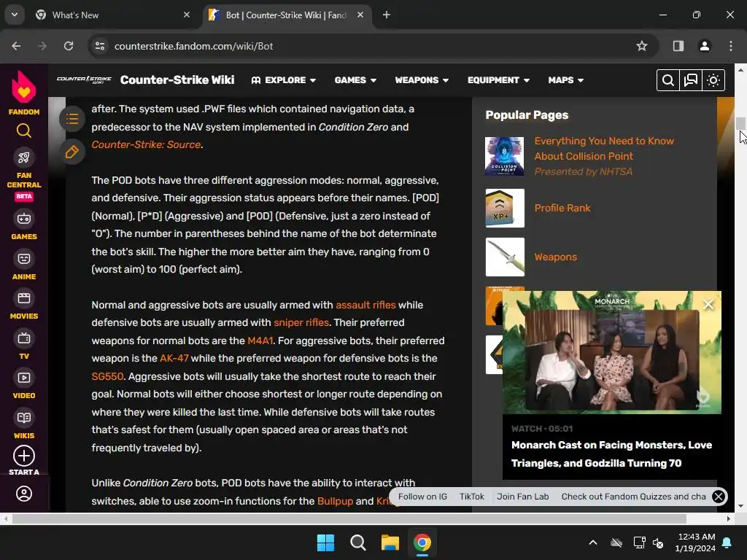Close the What's New tab

coord(187,15)
